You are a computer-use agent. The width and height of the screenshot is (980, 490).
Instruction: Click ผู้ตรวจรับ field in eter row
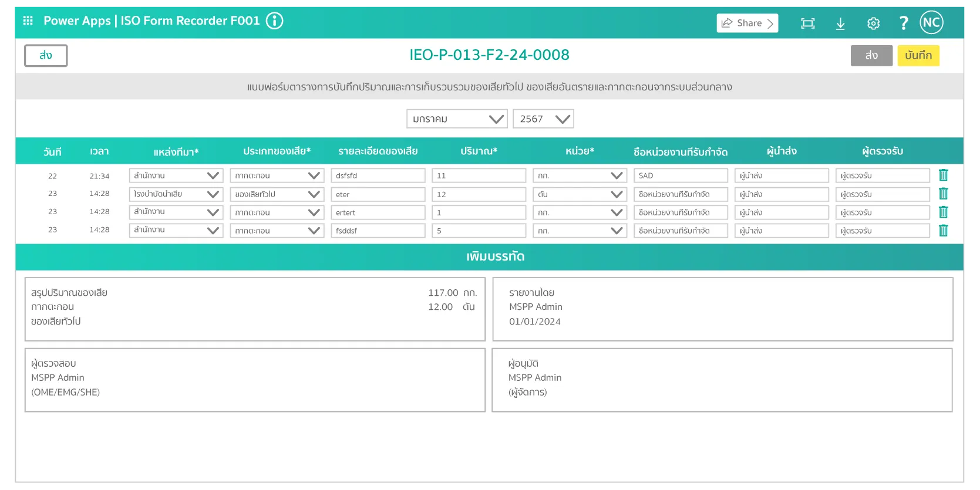click(x=883, y=194)
